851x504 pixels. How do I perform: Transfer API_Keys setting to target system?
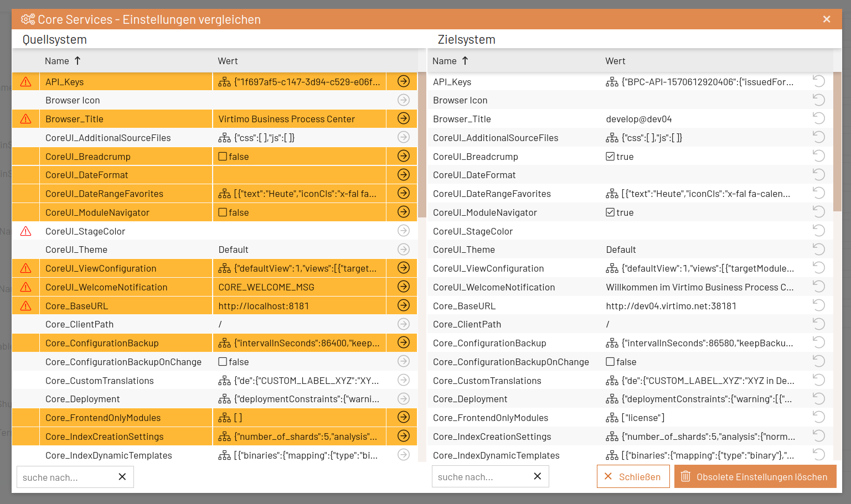[404, 81]
